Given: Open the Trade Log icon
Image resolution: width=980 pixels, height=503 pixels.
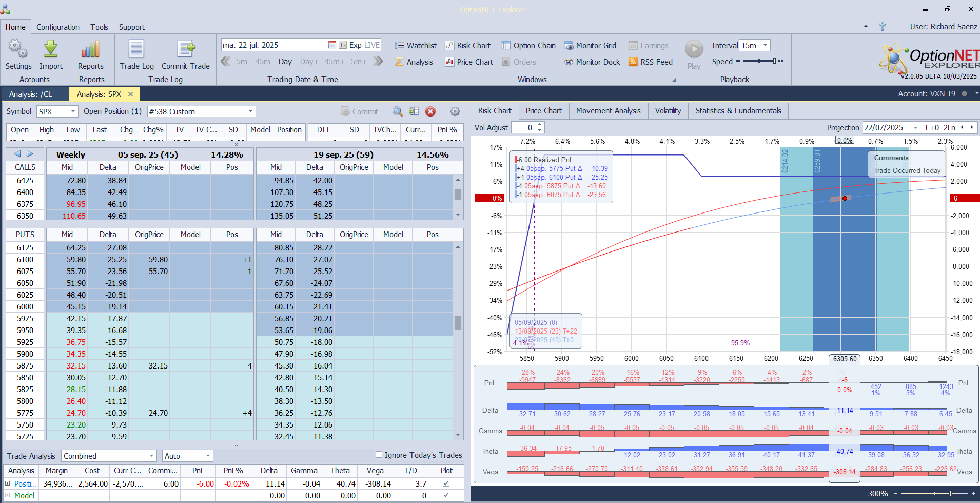Looking at the screenshot, I should [136, 49].
